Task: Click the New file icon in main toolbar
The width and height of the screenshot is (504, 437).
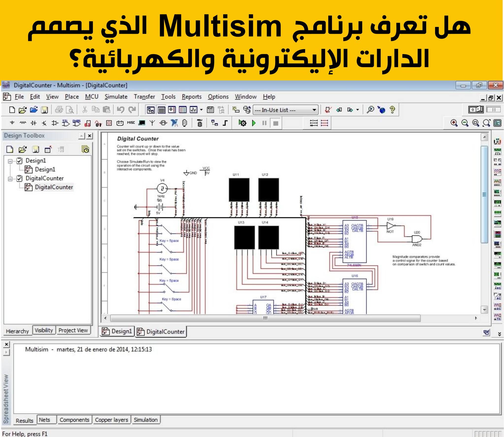Action: click(x=12, y=110)
